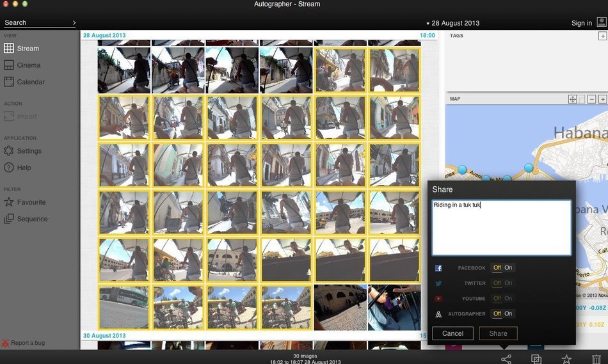
Task: Set Twitter sharing to Off
Action: click(x=497, y=283)
